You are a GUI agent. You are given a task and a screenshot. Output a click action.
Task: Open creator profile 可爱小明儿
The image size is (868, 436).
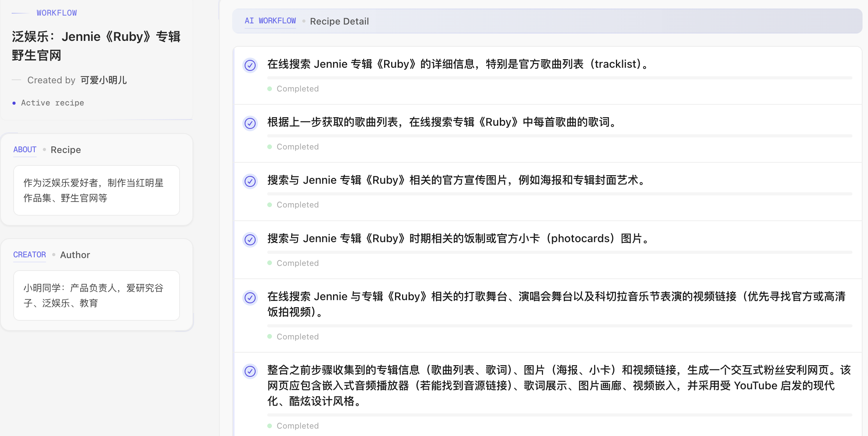[104, 80]
